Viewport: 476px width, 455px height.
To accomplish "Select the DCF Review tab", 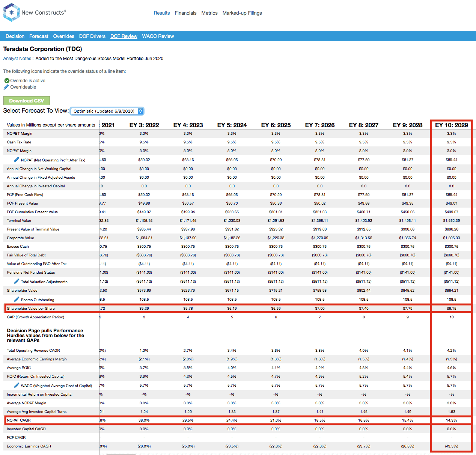I will [x=124, y=36].
